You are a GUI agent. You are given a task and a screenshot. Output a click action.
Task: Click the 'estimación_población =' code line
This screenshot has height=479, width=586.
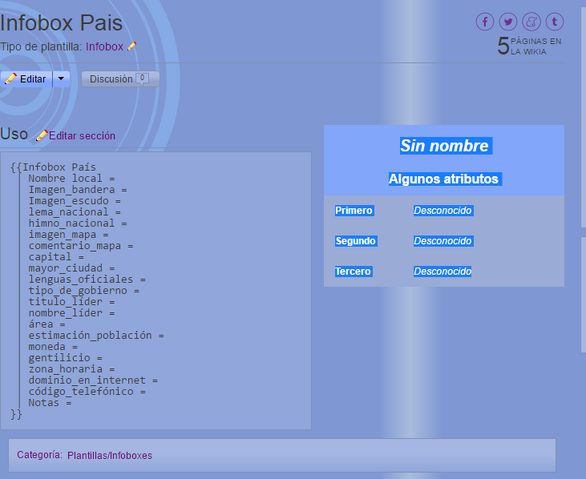click(x=96, y=335)
